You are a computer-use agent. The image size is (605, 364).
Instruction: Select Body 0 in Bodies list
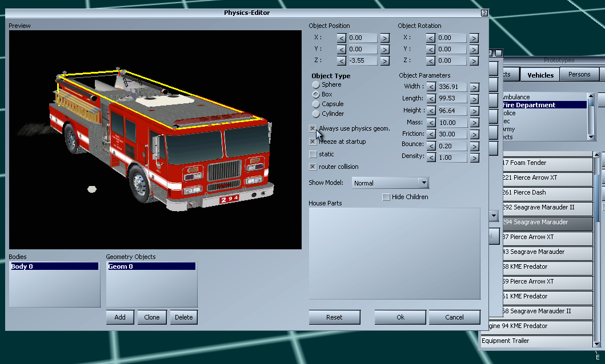tap(54, 266)
